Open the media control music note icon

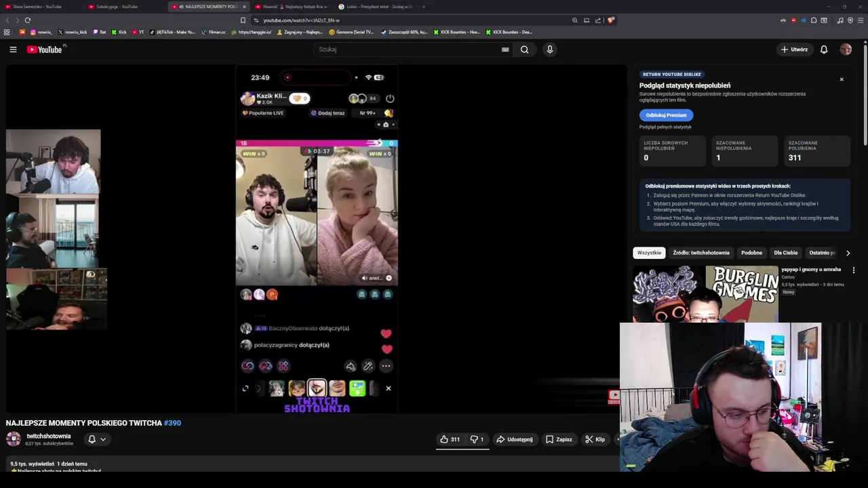pyautogui.click(x=840, y=20)
